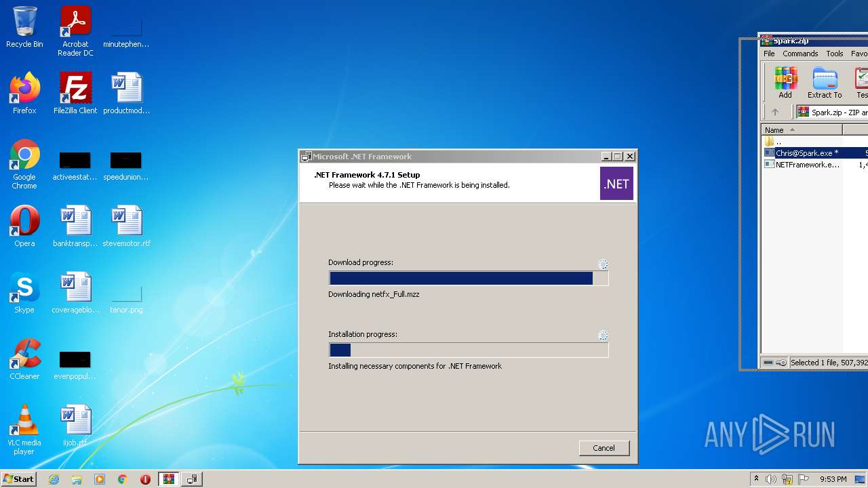Open the Windows Start menu
This screenshot has width=868, height=488.
[18, 479]
